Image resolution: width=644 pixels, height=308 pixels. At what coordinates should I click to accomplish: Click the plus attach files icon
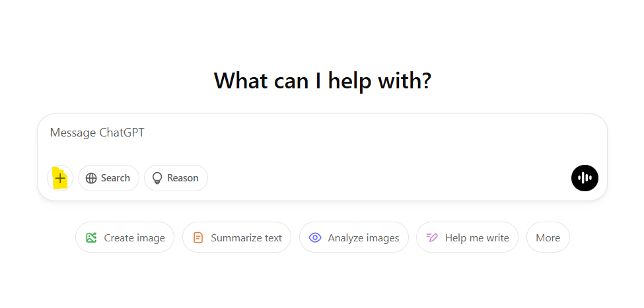pyautogui.click(x=60, y=178)
